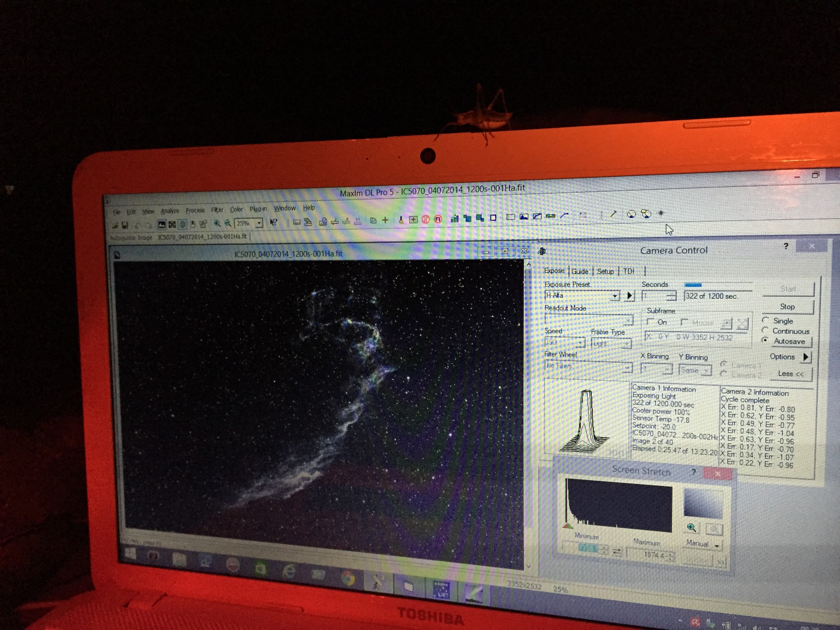Click the Save floppy disk icon

(x=125, y=225)
